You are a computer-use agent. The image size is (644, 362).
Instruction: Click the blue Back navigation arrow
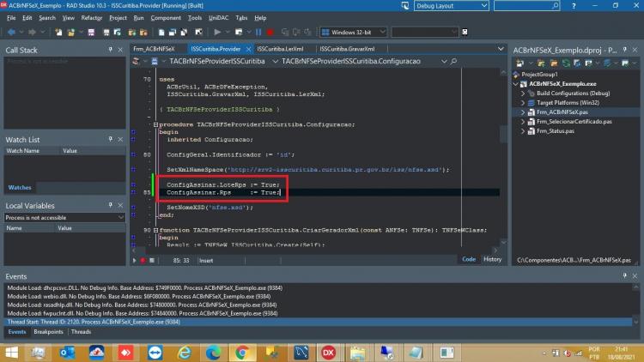click(x=11, y=32)
